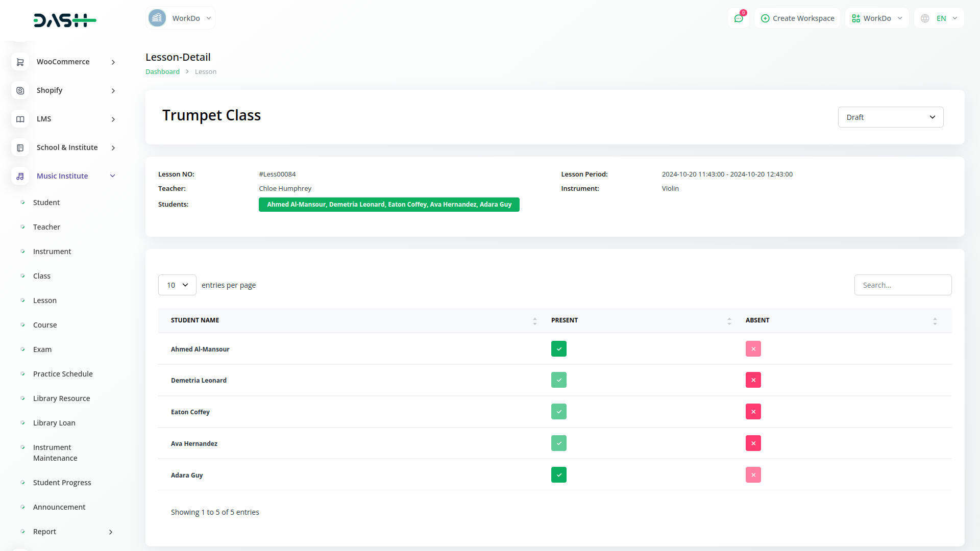Open the Draft status dropdown
This screenshot has height=551, width=980.
click(890, 117)
